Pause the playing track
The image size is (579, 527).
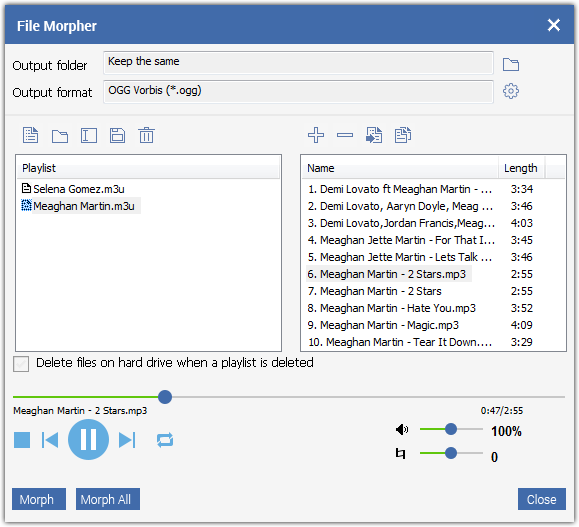88,439
